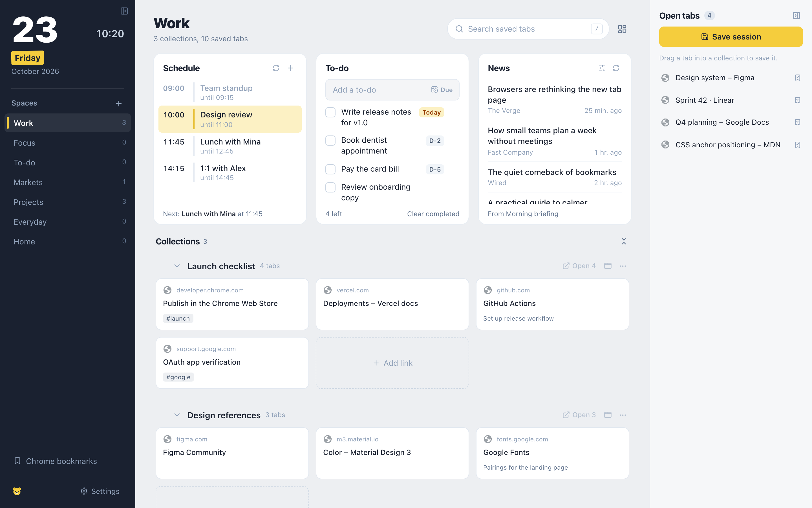Check off Book dentist appointment

330,141
